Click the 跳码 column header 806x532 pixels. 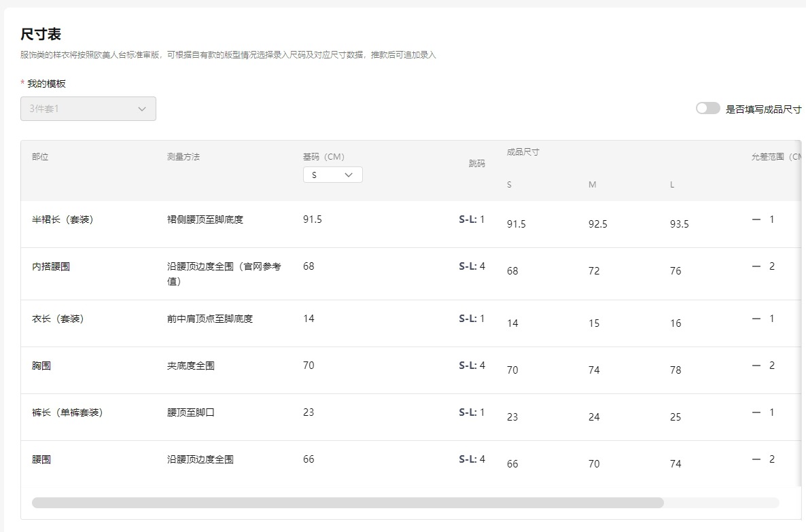477,164
